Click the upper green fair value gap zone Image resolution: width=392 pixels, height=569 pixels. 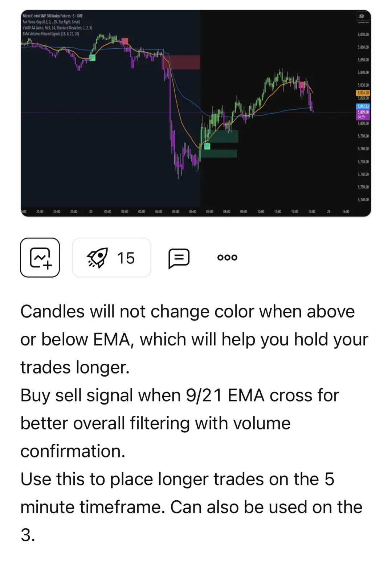[220, 136]
